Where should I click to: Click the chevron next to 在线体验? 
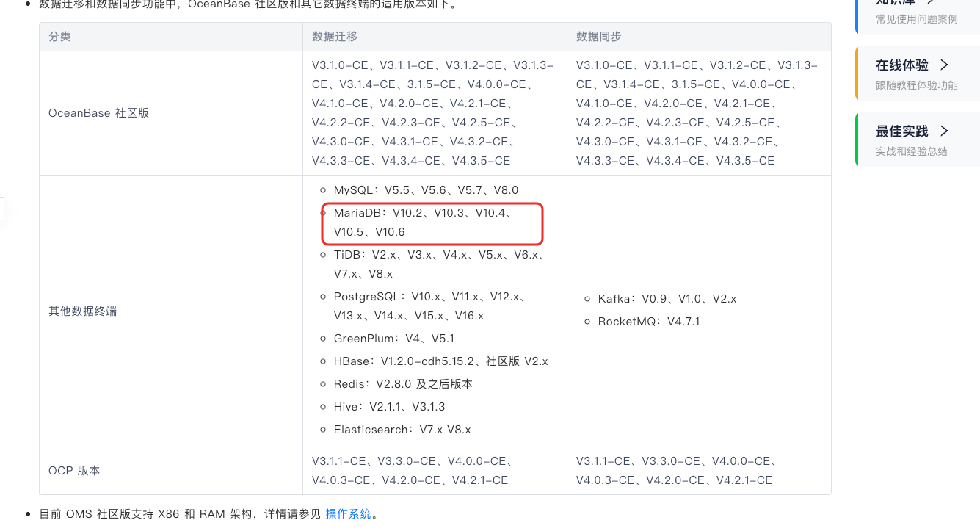(944, 65)
